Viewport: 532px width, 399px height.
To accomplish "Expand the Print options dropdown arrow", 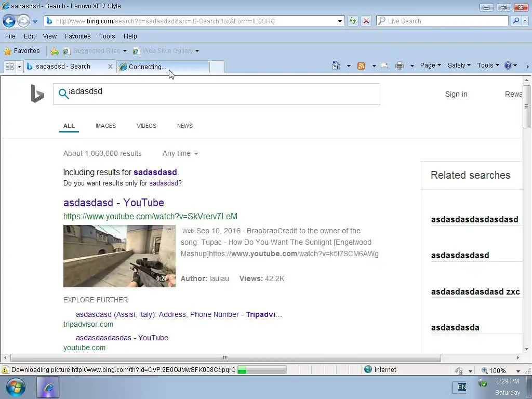I will pos(412,66).
